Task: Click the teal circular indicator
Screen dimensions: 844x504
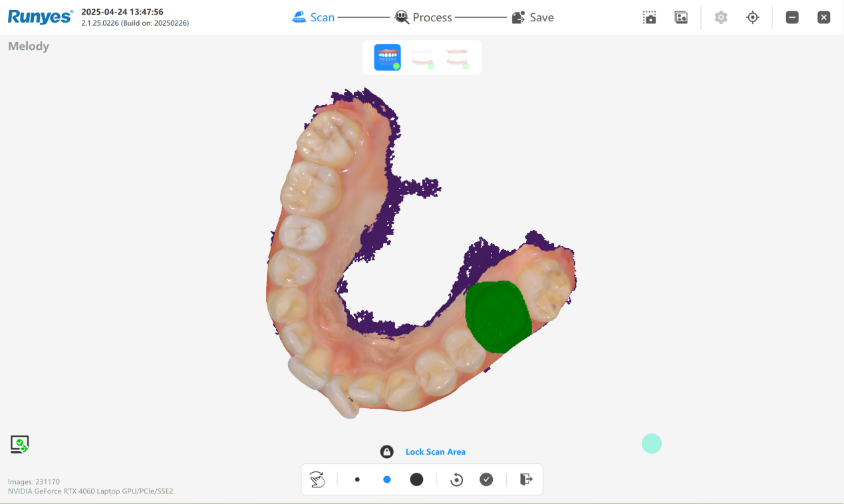Action: click(652, 443)
